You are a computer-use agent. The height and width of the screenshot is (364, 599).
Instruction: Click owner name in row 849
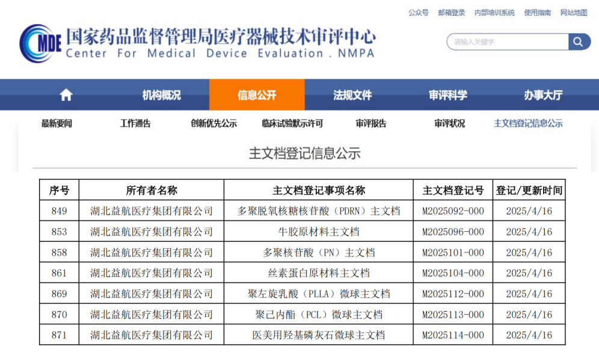pos(152,211)
